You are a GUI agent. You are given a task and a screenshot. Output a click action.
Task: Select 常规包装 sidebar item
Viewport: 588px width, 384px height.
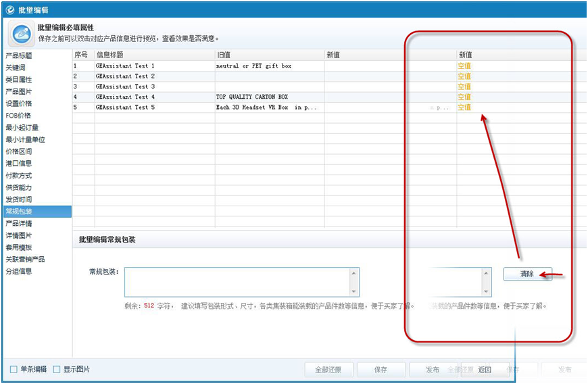(19, 212)
